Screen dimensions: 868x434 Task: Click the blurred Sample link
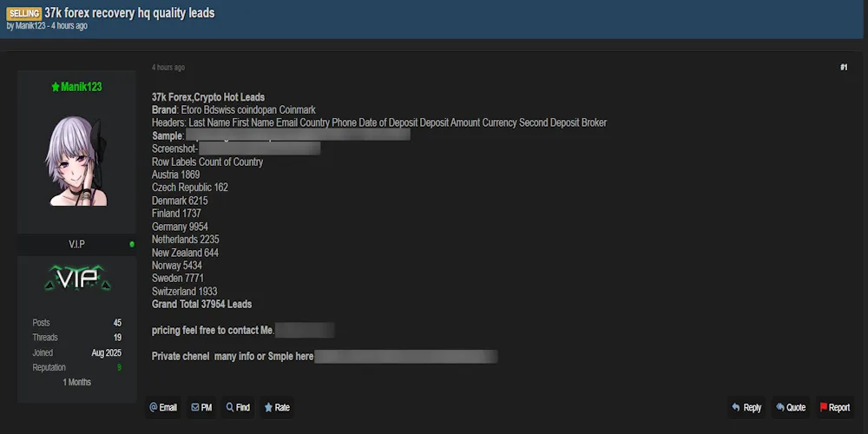[x=298, y=135]
